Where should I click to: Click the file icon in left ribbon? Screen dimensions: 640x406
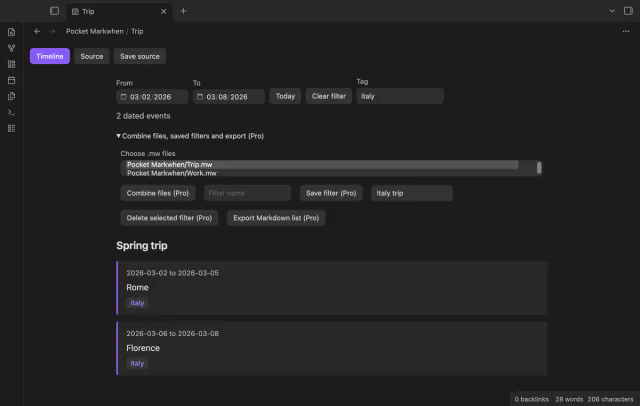pyautogui.click(x=11, y=32)
